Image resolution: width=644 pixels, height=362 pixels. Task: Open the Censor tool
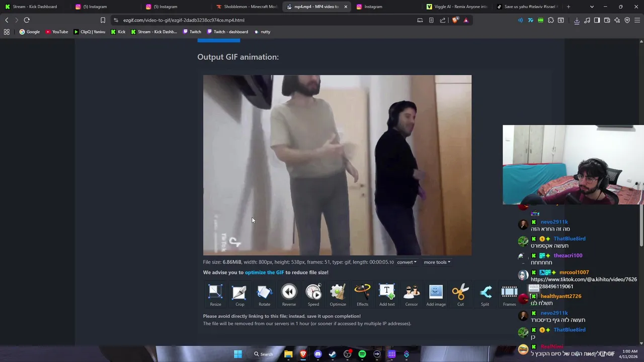(412, 295)
